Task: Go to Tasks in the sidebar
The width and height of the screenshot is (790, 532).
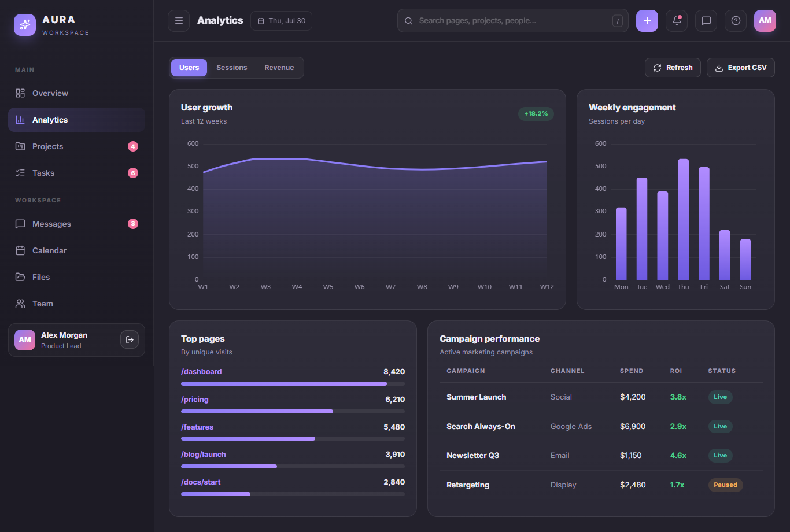Action: [76, 173]
